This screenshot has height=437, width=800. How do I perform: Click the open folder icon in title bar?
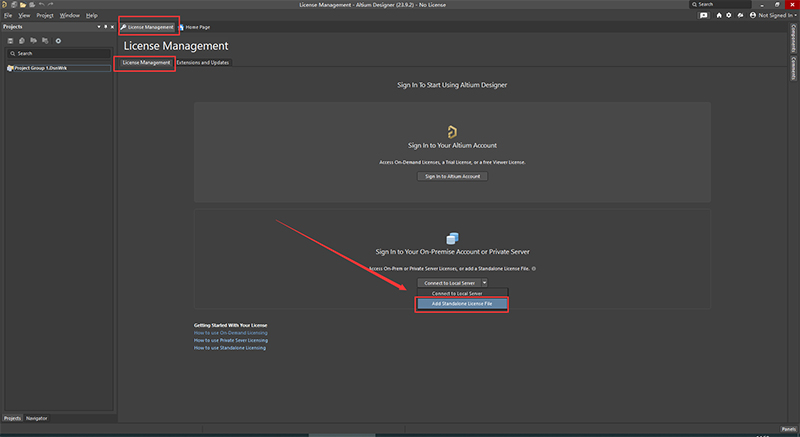23,5
